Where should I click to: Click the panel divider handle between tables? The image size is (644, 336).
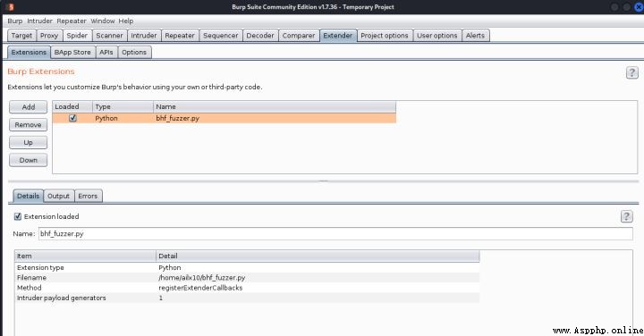point(323,181)
